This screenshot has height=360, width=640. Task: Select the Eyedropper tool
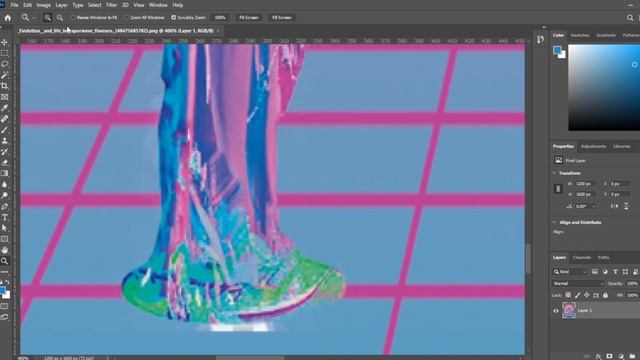pos(4,108)
